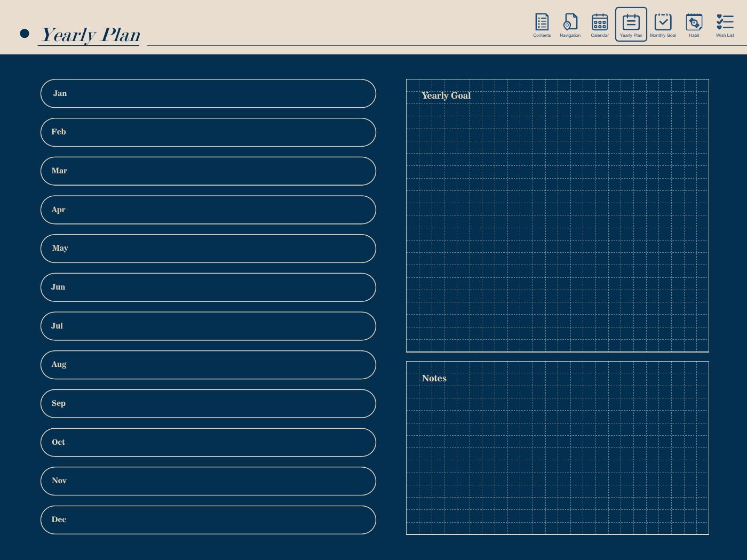Click the Jan plan field

208,93
